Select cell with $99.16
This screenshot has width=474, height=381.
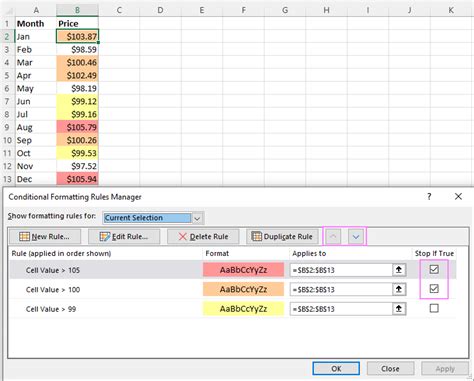(x=77, y=114)
